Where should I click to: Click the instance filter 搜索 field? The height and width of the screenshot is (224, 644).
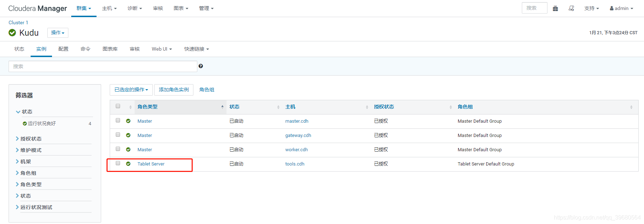[x=103, y=66]
